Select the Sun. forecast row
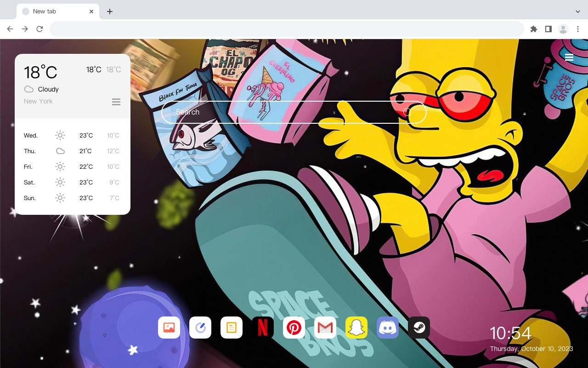This screenshot has height=368, width=588. [73, 198]
